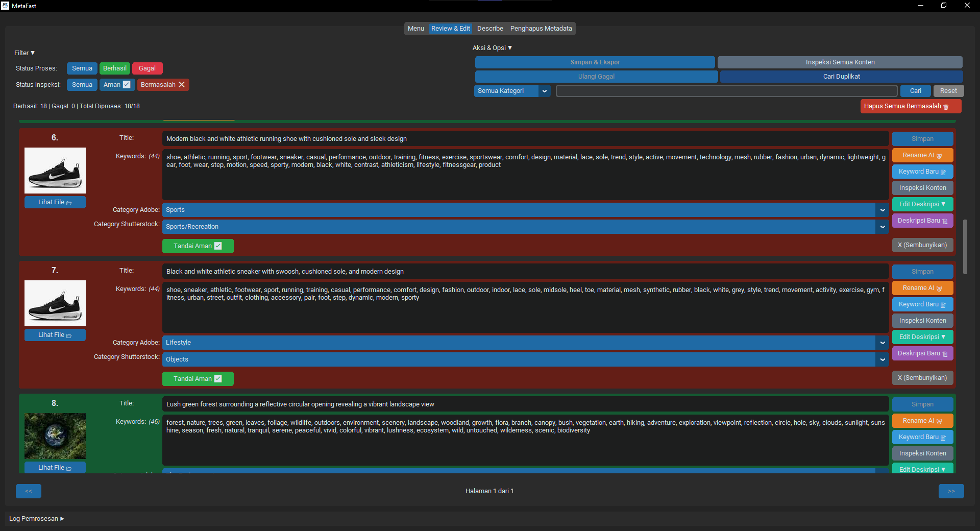980x531 pixels.
Task: Click Deskripsi Baru button for item 6
Action: click(x=922, y=221)
